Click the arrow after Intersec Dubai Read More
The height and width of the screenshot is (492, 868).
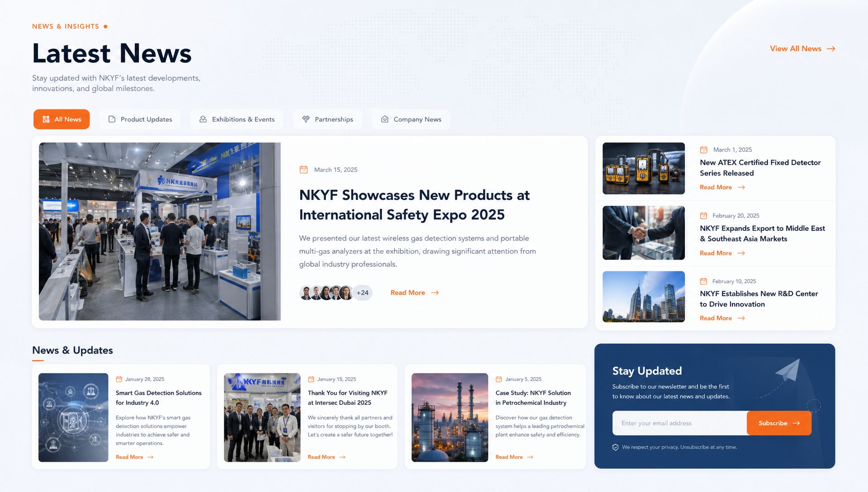tap(343, 457)
